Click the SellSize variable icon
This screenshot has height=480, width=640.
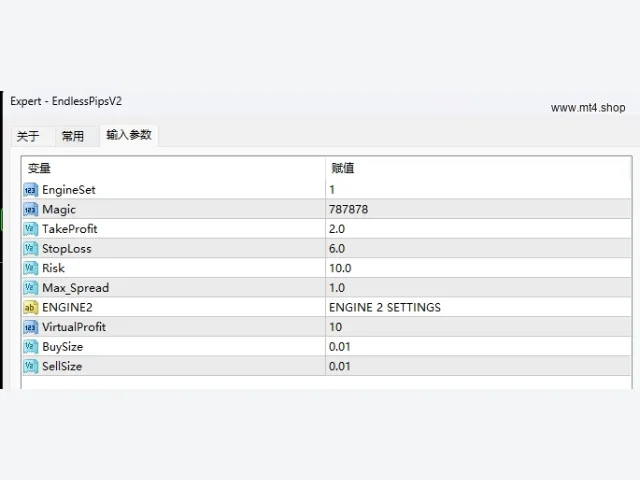pyautogui.click(x=31, y=366)
